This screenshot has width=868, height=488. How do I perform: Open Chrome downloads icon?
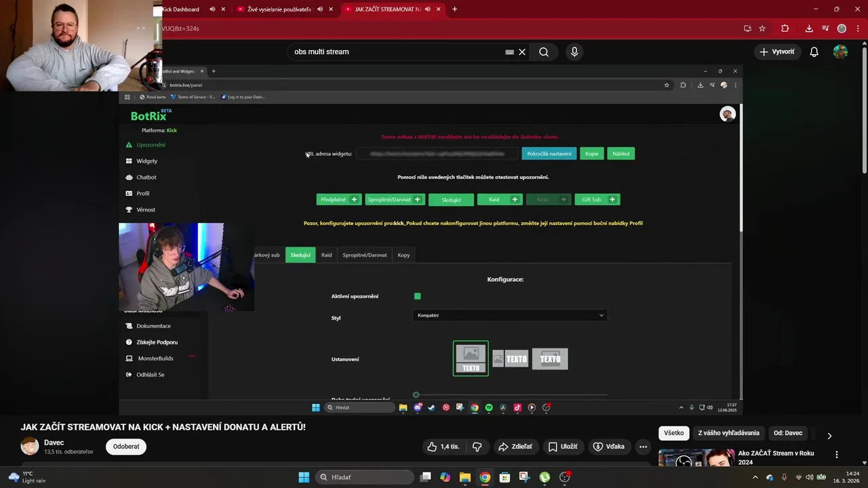[809, 28]
